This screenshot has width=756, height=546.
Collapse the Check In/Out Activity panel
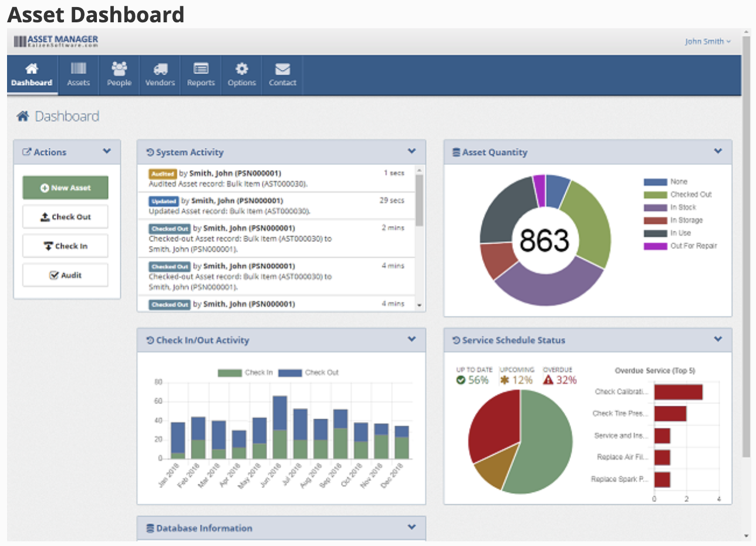click(412, 339)
